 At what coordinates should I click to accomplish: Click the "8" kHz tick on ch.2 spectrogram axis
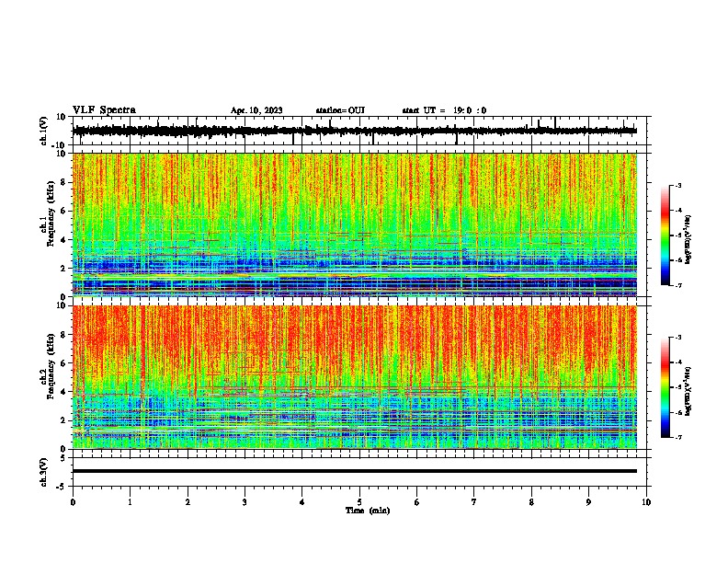point(64,335)
